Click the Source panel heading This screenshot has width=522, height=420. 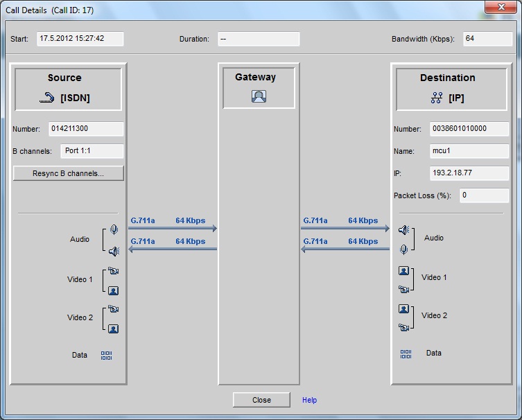(64, 78)
